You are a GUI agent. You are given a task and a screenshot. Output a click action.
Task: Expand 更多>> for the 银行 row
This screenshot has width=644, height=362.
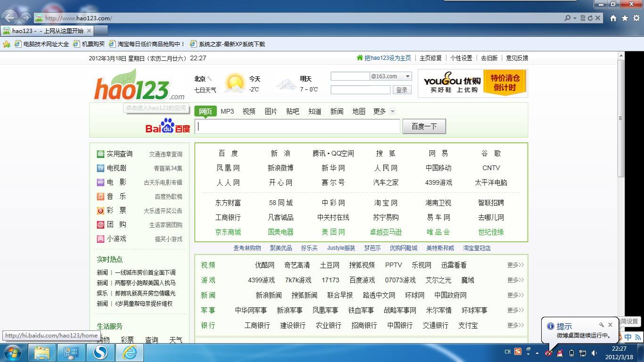(x=515, y=325)
